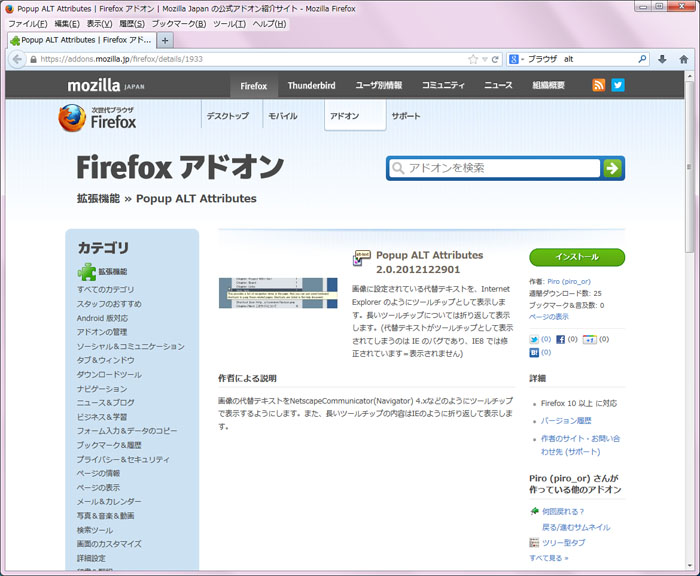The image size is (700, 576).
Task: Open the ダウンロードツール category
Action: (109, 374)
